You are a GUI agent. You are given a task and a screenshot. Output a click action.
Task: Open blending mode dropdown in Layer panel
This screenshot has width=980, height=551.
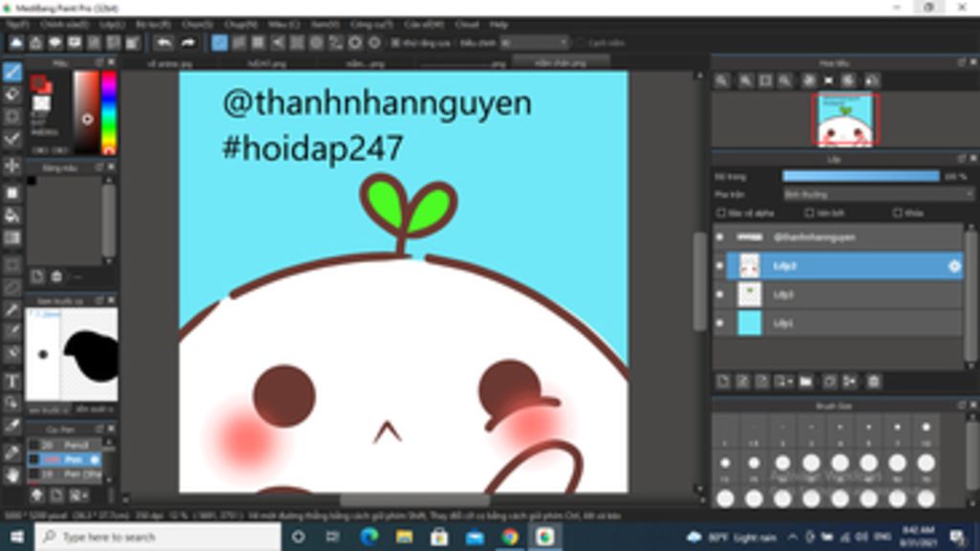tap(879, 195)
